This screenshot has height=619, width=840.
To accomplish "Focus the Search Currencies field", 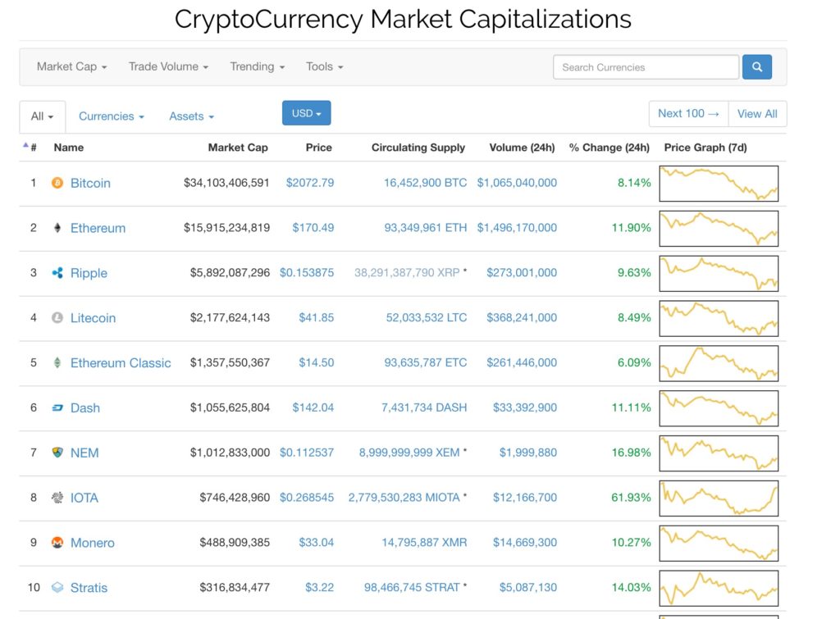I will click(646, 67).
